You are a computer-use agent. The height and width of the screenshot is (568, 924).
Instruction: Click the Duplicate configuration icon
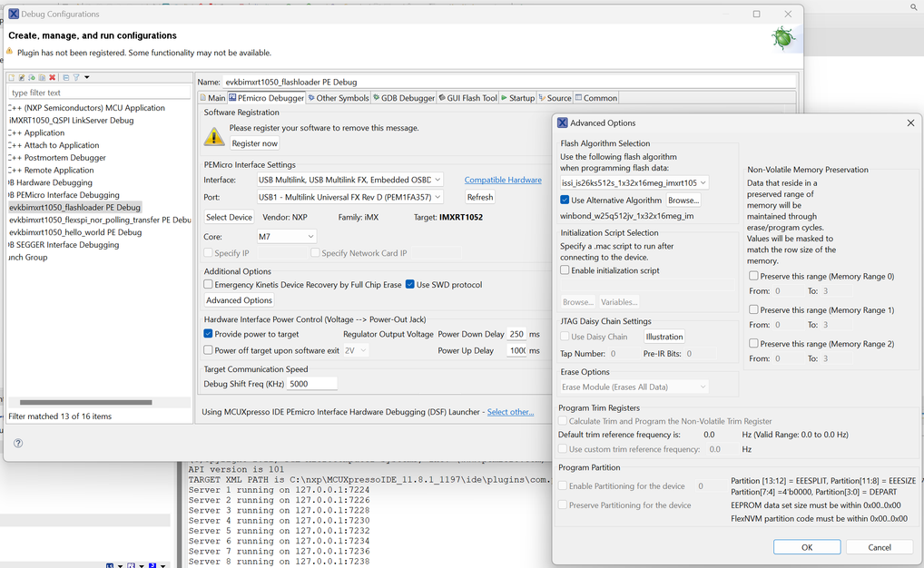(42, 78)
